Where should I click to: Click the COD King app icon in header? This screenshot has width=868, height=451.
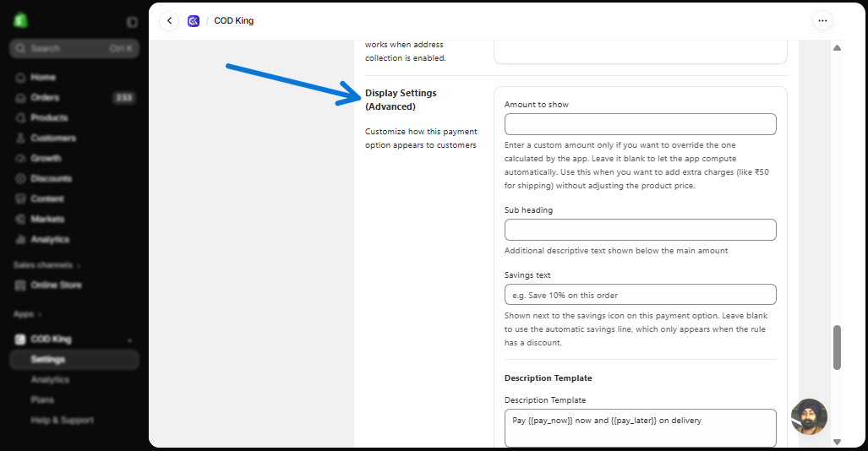pos(194,21)
